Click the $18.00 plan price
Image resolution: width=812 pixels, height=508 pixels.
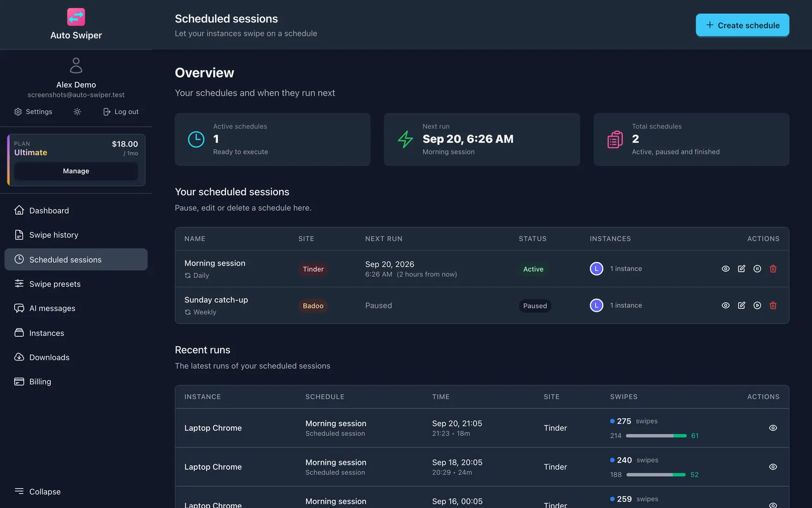[125, 144]
